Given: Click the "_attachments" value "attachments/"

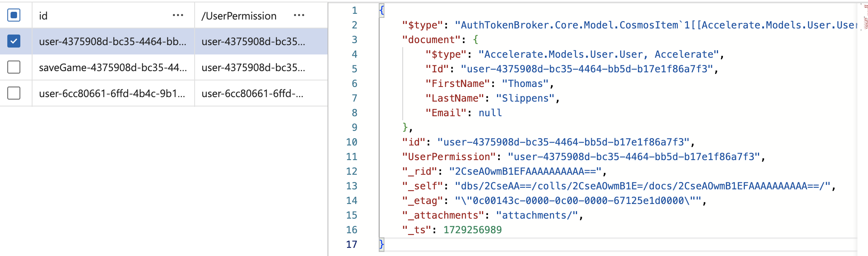Looking at the screenshot, I should pos(537,215).
